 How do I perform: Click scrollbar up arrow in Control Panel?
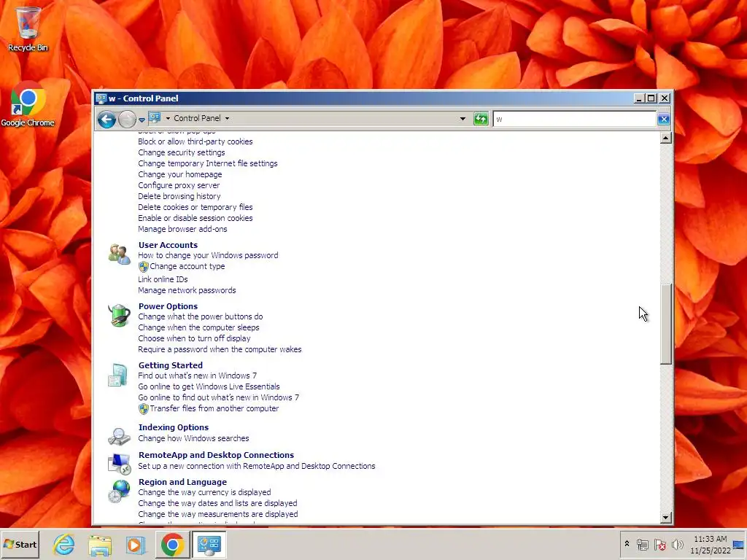point(666,138)
